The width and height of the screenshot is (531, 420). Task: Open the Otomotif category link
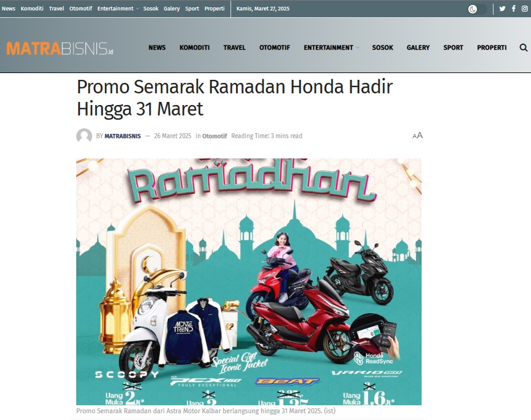point(214,136)
